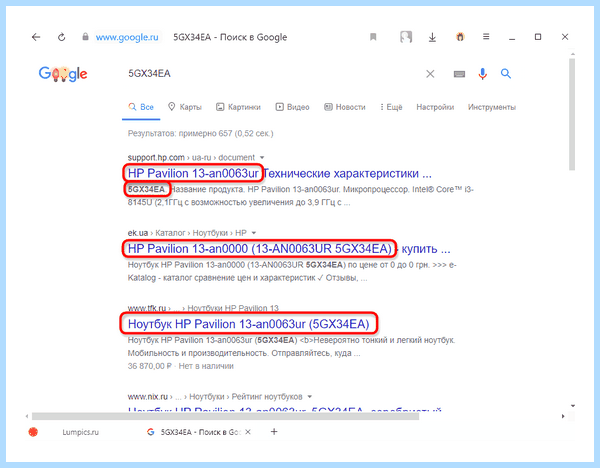
Task: Go back with the browser back arrow
Action: [36, 37]
